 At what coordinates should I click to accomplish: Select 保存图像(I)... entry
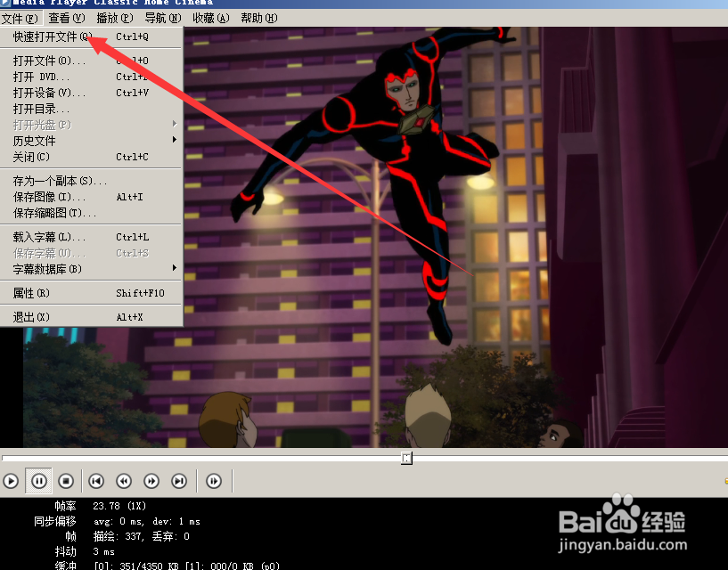[91, 197]
